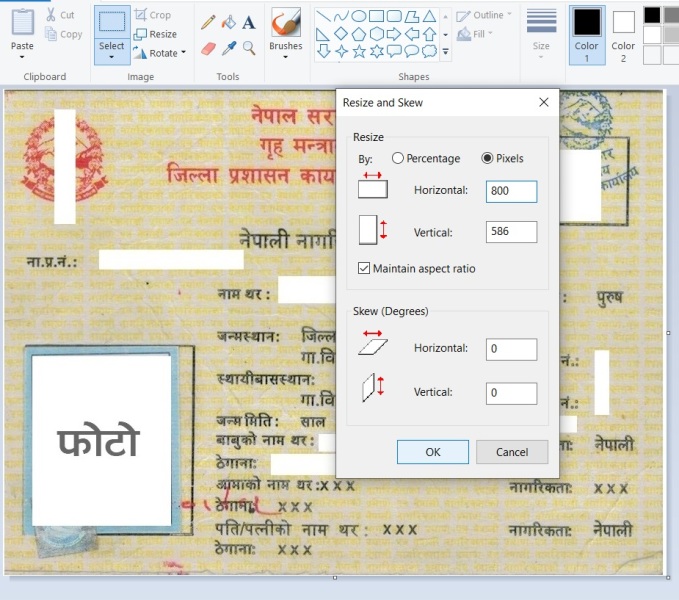
Task: Click OK in Resize and Skew
Action: (432, 452)
